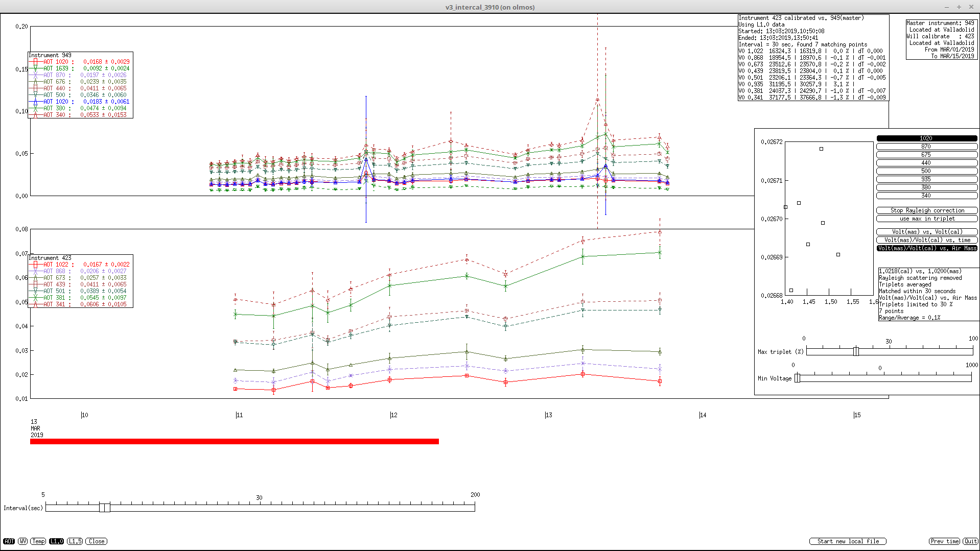Select the 340 wavelength channel button
This screenshot has height=551, width=980.
coord(926,196)
